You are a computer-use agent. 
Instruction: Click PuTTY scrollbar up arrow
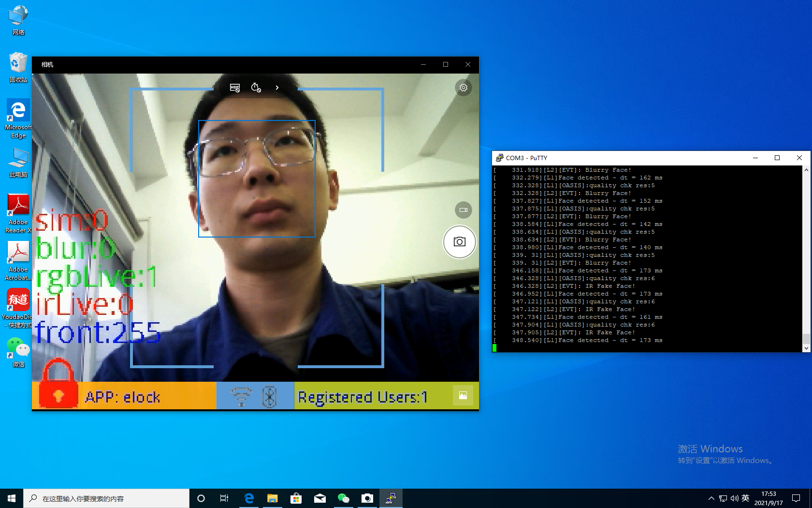click(x=806, y=170)
